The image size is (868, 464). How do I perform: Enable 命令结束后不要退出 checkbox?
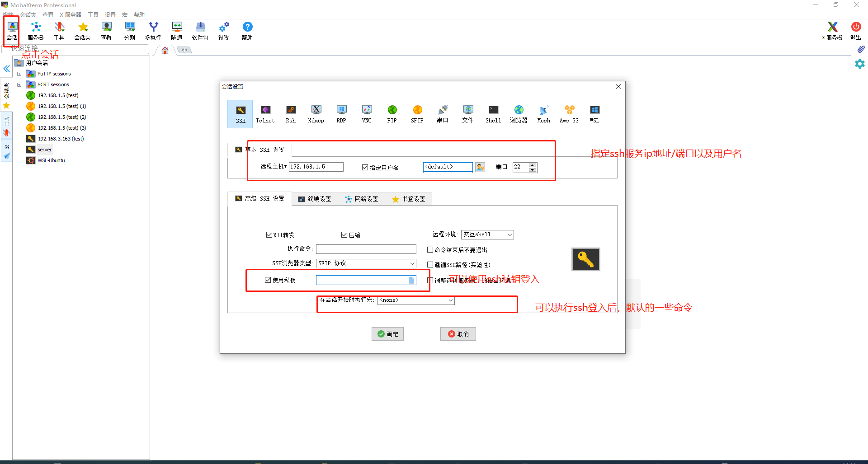(x=430, y=249)
